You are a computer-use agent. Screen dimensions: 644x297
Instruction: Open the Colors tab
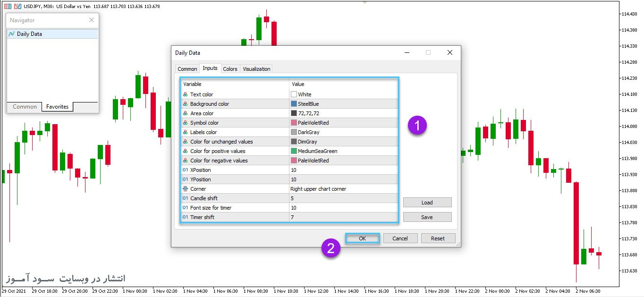(230, 69)
